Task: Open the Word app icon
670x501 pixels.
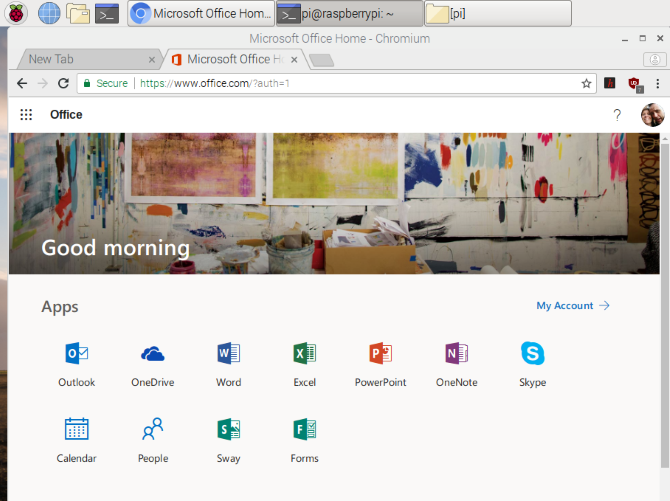Action: pos(228,354)
